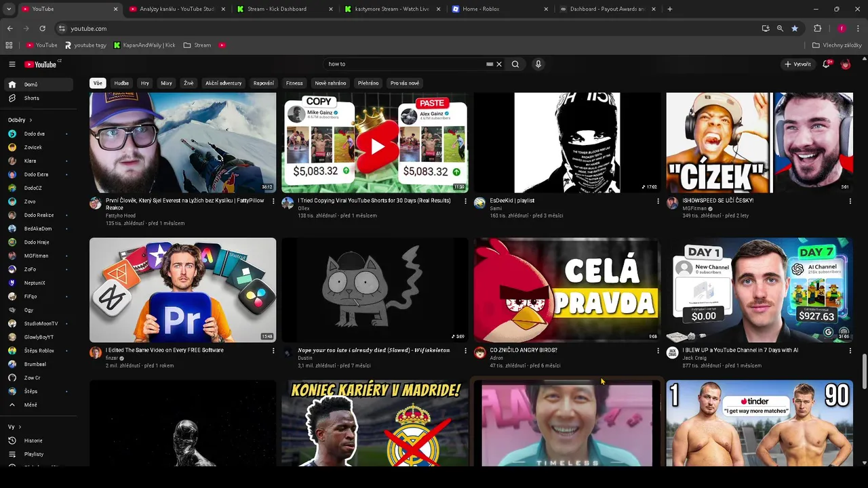This screenshot has height=488, width=868.
Task: Click the YouTube search input field
Action: click(405, 64)
